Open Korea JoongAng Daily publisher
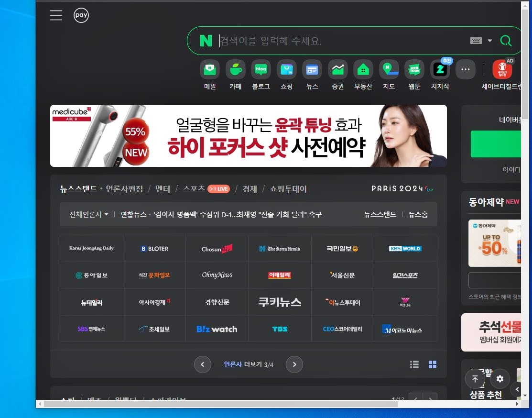Image resolution: width=532 pixels, height=418 pixels. pyautogui.click(x=91, y=249)
